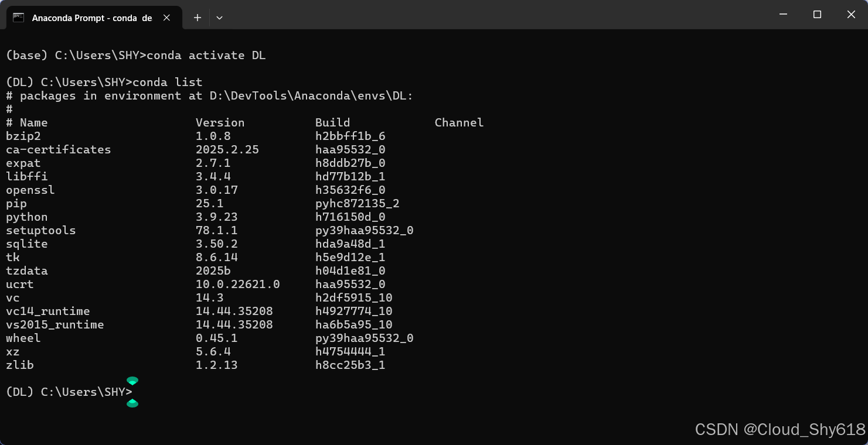Viewport: 868px width, 445px height.
Task: Click the setuptools package row name
Action: 41,231
